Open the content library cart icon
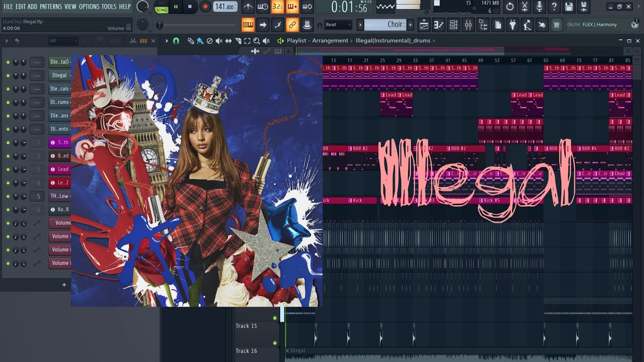 point(556,24)
